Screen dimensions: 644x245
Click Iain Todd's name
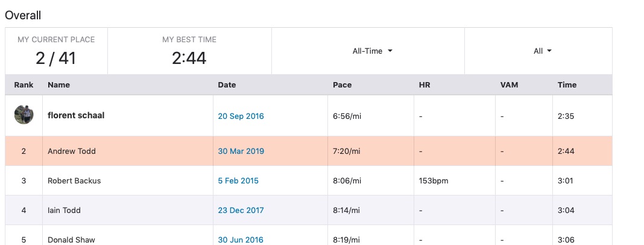(x=64, y=211)
